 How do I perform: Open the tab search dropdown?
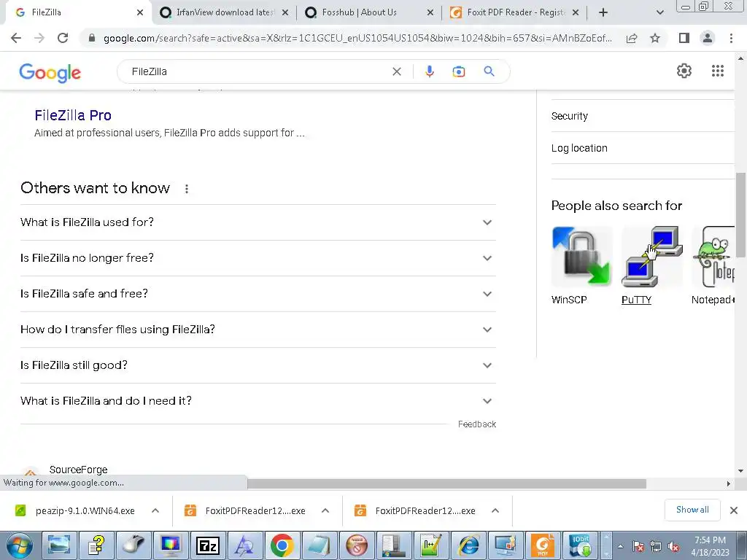(x=659, y=12)
